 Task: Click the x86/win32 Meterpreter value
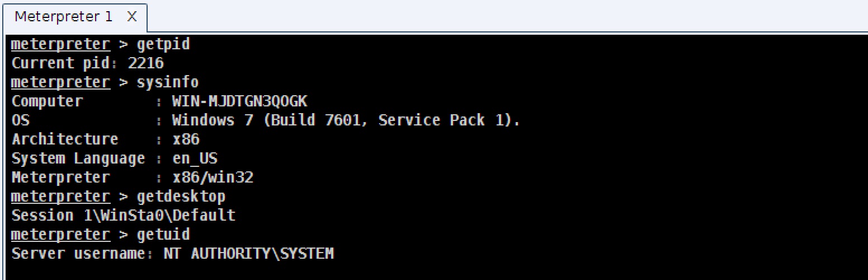[x=213, y=178]
